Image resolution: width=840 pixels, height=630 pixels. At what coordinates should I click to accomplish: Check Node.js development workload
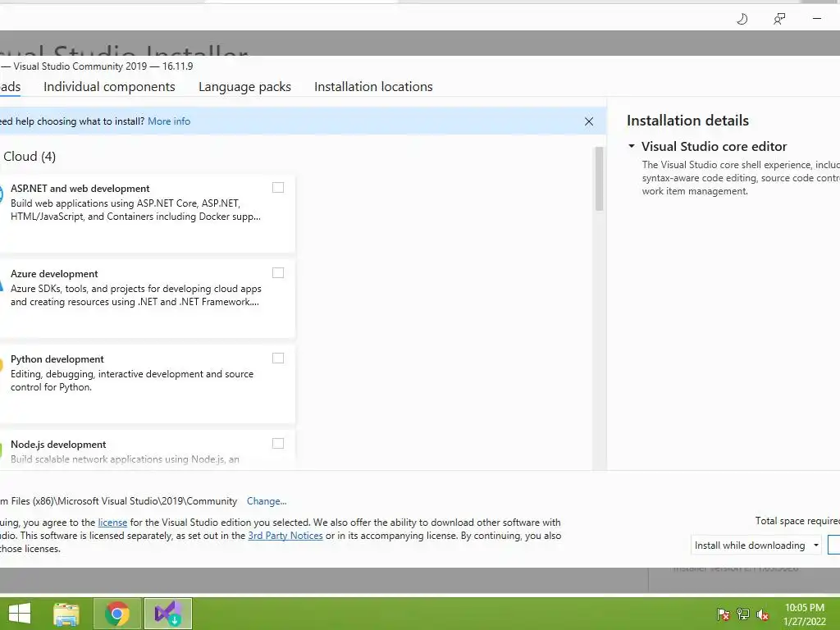click(278, 443)
